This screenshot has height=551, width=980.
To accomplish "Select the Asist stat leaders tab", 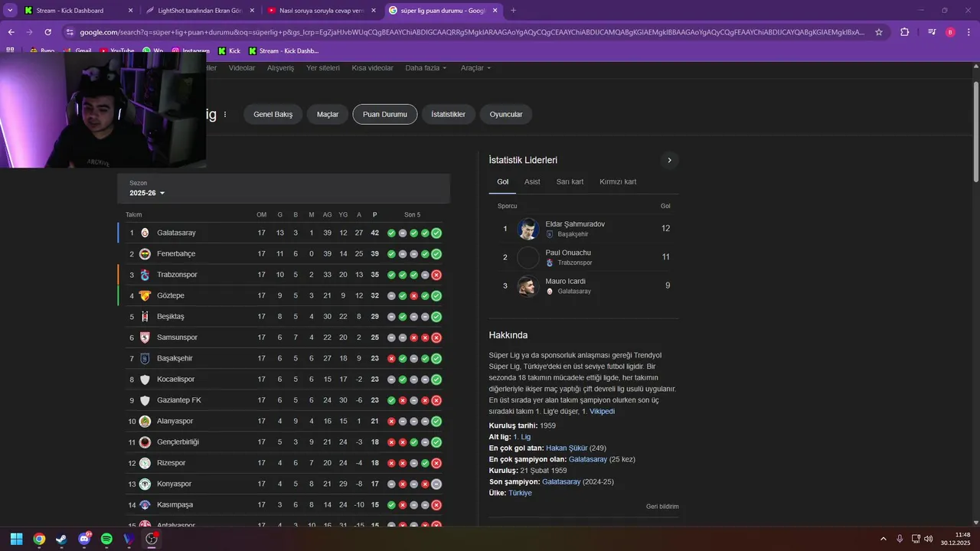I will 532,181.
